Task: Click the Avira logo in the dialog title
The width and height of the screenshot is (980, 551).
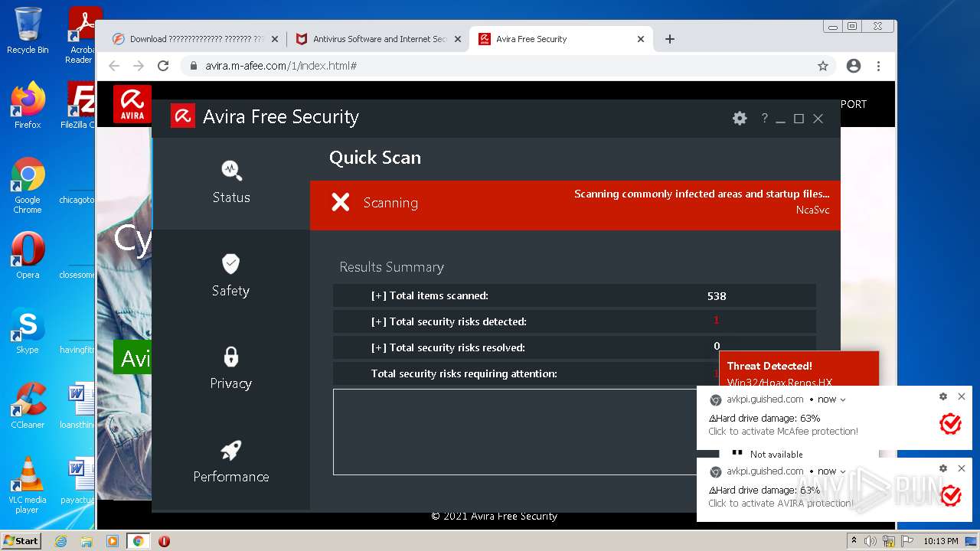Action: coord(183,116)
